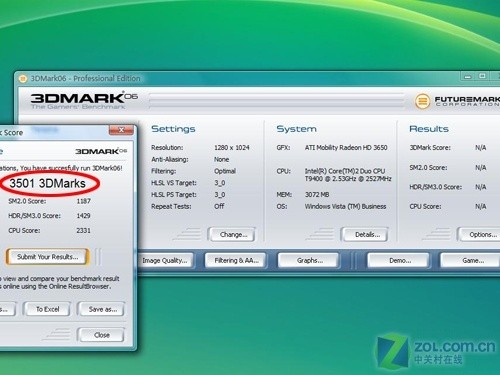
Task: Click the 3DMark06 title bar app icon
Action: [23, 79]
